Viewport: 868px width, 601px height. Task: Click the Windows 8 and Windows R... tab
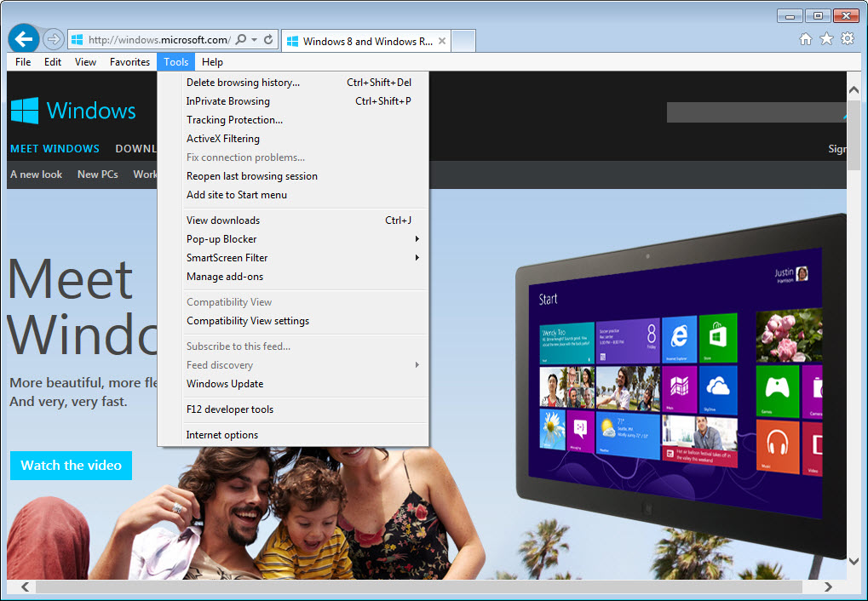tap(366, 41)
